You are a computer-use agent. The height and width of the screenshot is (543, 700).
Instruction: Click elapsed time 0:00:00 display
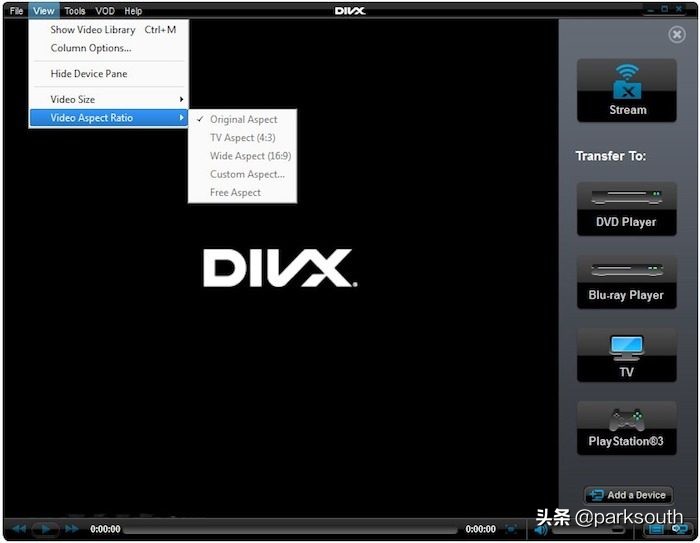point(105,529)
